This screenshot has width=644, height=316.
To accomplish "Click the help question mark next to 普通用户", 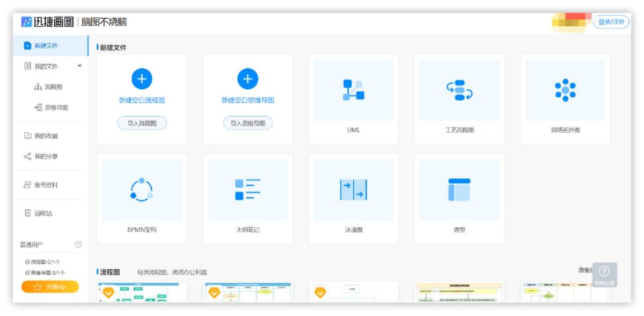I will click(x=78, y=245).
